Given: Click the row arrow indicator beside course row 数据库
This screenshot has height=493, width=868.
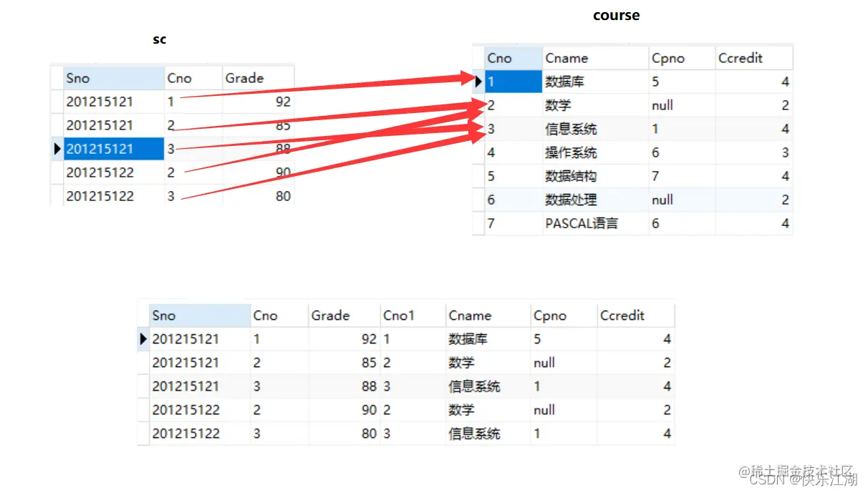Looking at the screenshot, I should 478,81.
